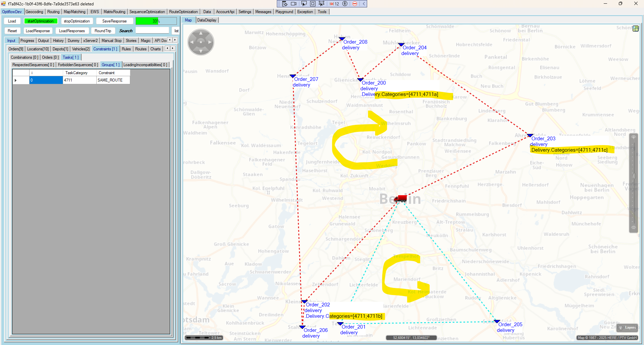644x345 pixels.
Task: Toggle the track focused element icon
Action: coord(321,4)
